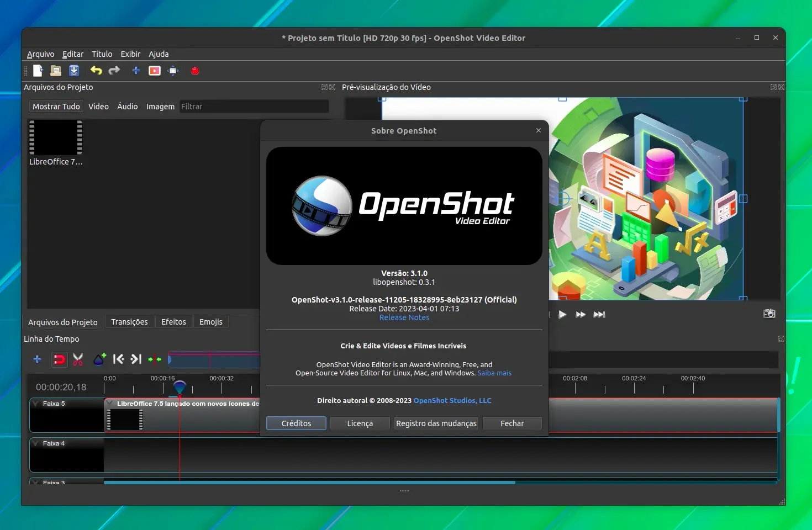
Task: Open Choose Profile toolbar icon
Action: pos(155,71)
